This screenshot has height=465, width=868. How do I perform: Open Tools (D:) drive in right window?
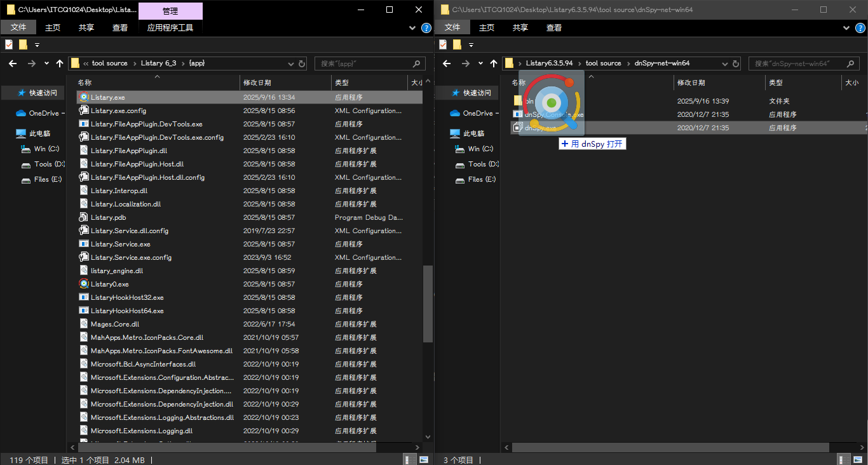click(x=477, y=164)
